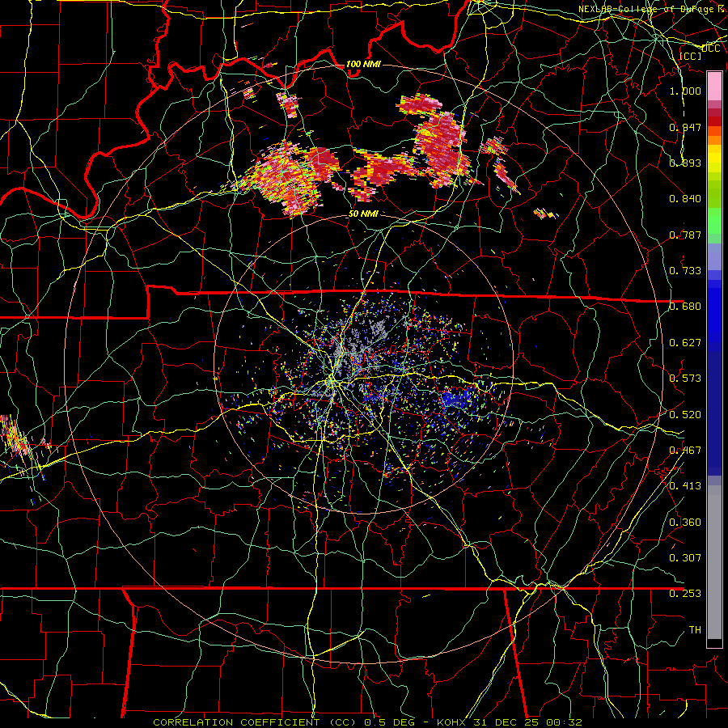Click the "0.5 DEG" elevation text in footer
The image size is (728, 728).
pyautogui.click(x=390, y=722)
